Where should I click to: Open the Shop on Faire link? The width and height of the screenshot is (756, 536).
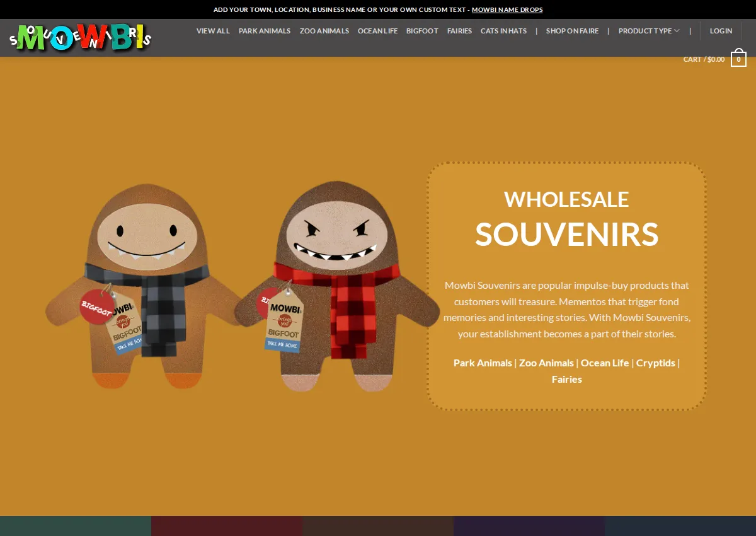tap(572, 31)
